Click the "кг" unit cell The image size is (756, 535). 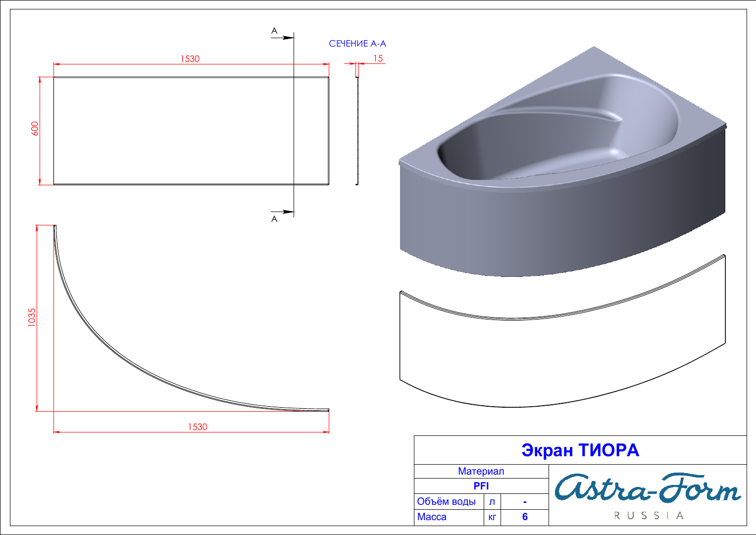tap(492, 517)
